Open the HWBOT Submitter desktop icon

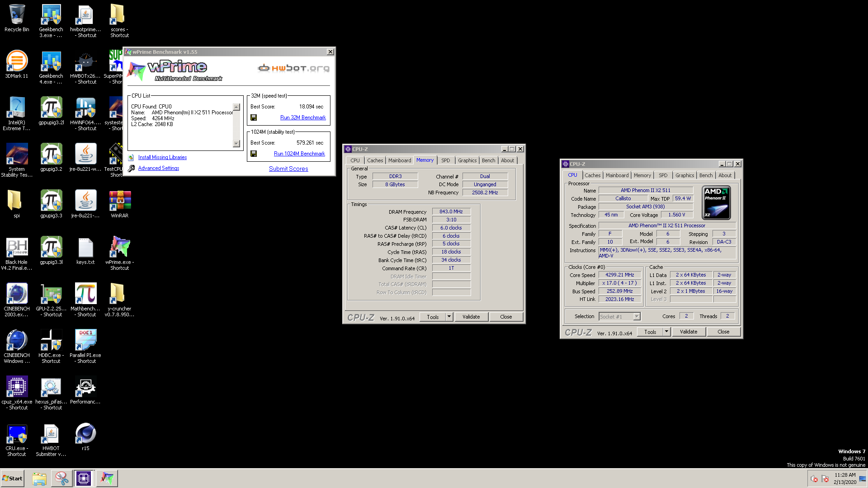(x=51, y=441)
